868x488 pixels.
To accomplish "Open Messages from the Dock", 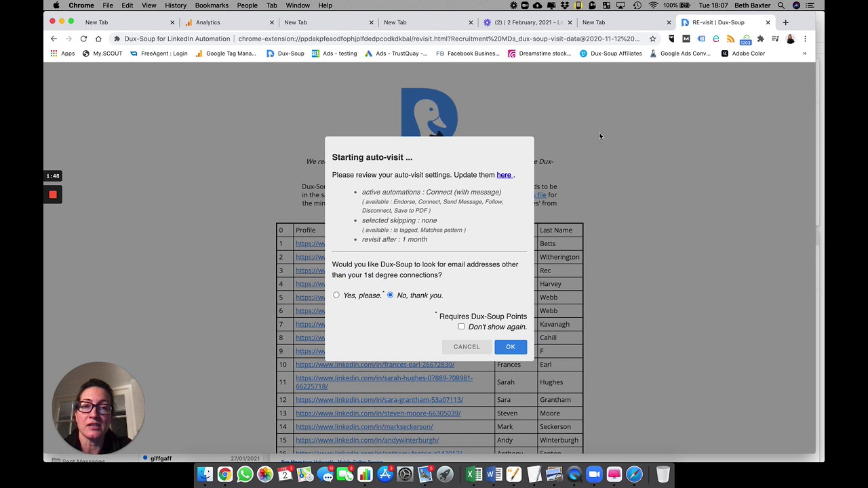I will point(325,474).
